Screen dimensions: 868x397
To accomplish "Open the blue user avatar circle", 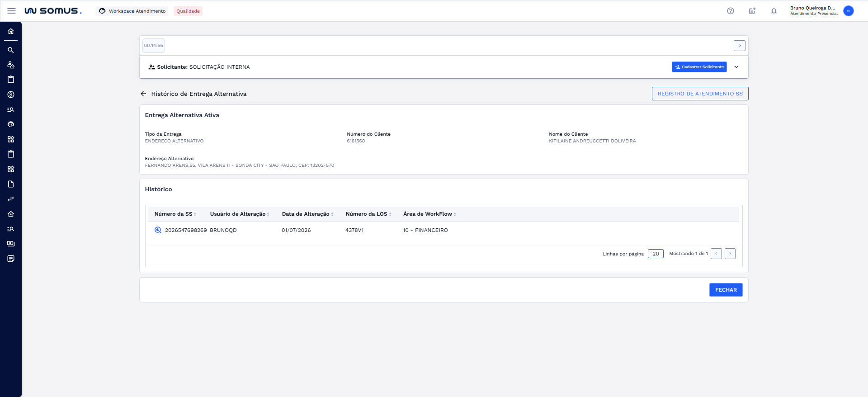I will 849,11.
